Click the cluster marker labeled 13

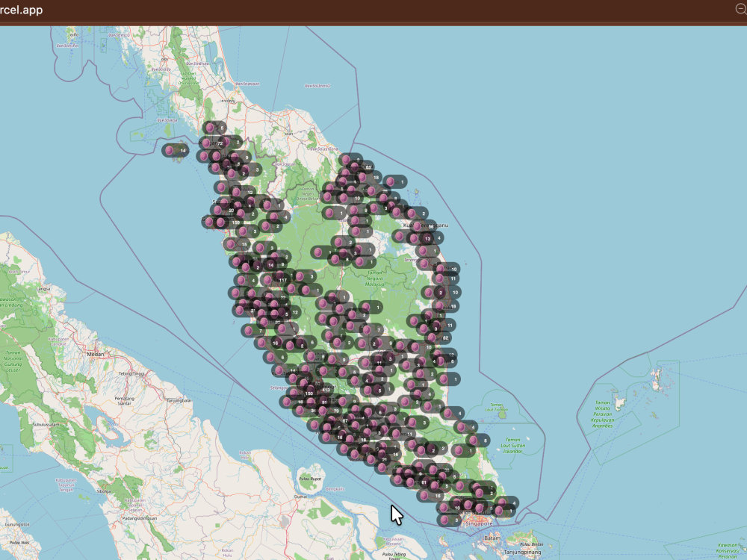tap(421, 239)
